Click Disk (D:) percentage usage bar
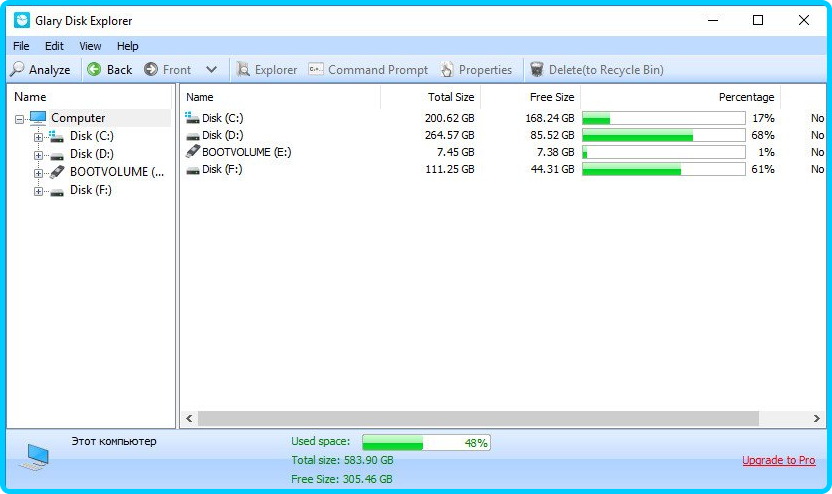This screenshot has height=494, width=832. (663, 135)
